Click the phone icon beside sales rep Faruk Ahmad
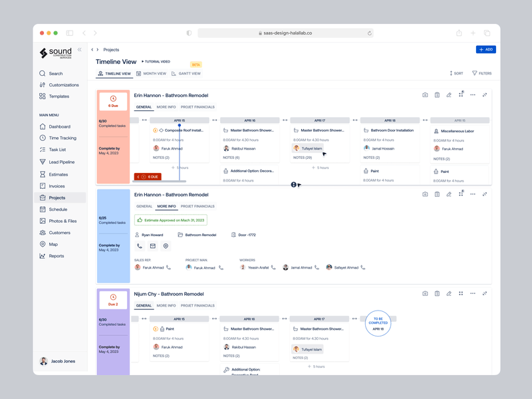This screenshot has width=532, height=399. (168, 267)
